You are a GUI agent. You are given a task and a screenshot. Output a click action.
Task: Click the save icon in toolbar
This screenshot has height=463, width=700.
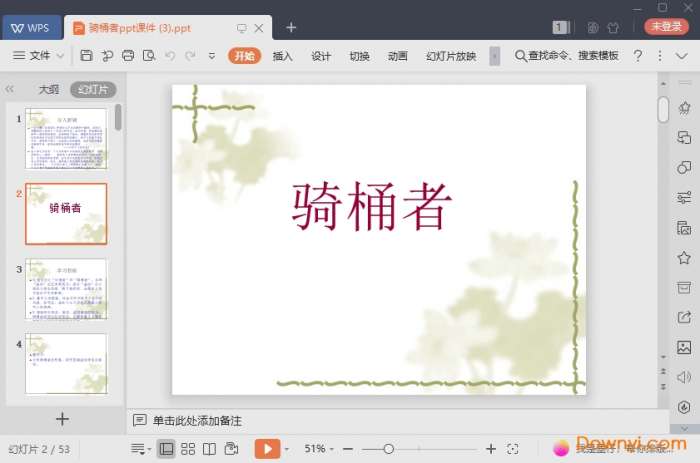point(86,56)
